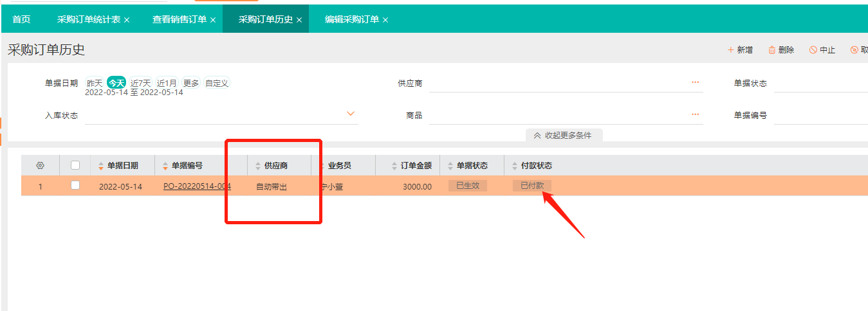
Task: Collapse filters with 收起更多条件
Action: click(564, 136)
